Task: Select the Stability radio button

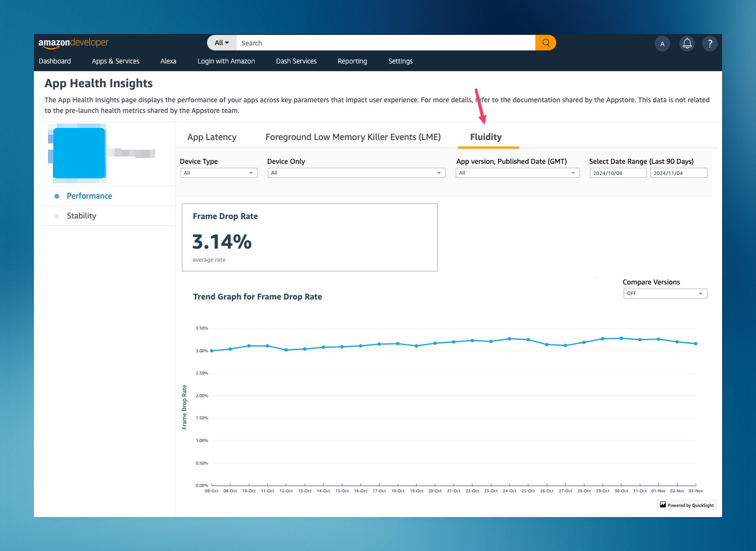Action: [x=57, y=216]
